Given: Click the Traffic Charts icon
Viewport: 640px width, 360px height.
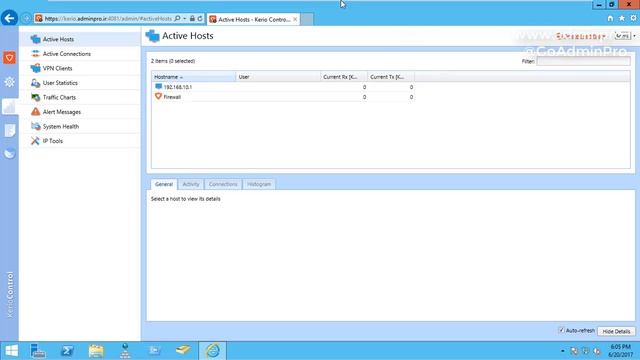Looking at the screenshot, I should [x=36, y=98].
